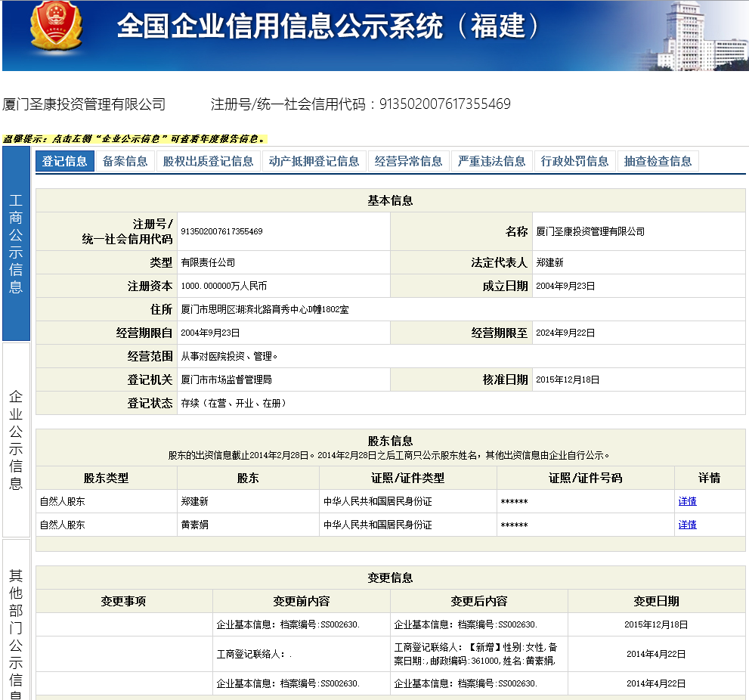This screenshot has width=749, height=700.
Task: Click the registration number value cell
Action: pyautogui.click(x=283, y=231)
